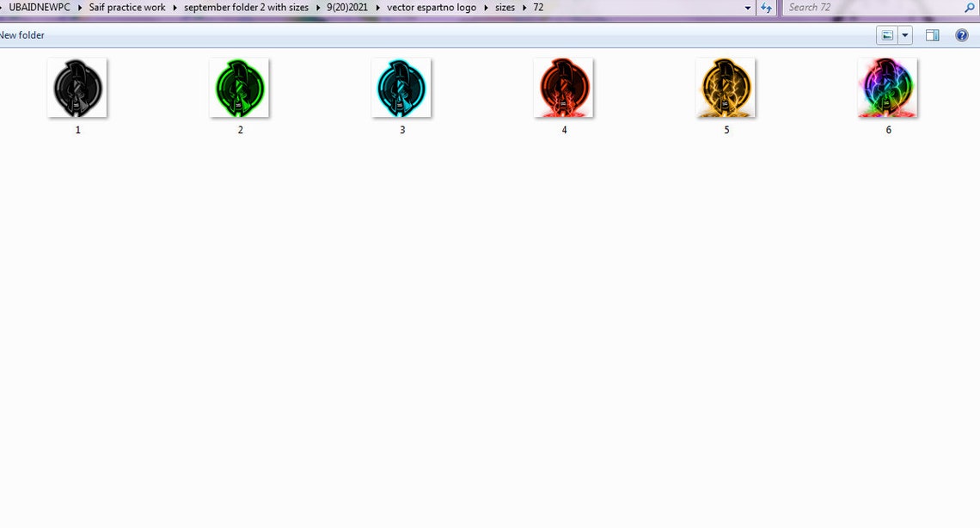Image resolution: width=980 pixels, height=528 pixels.
Task: Open the red logo image 4
Action: (x=564, y=86)
